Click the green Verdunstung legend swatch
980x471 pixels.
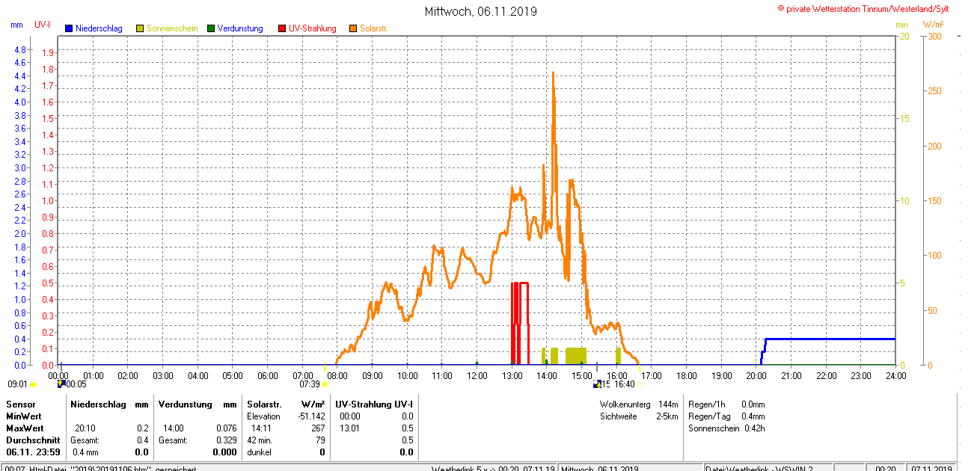[211, 28]
